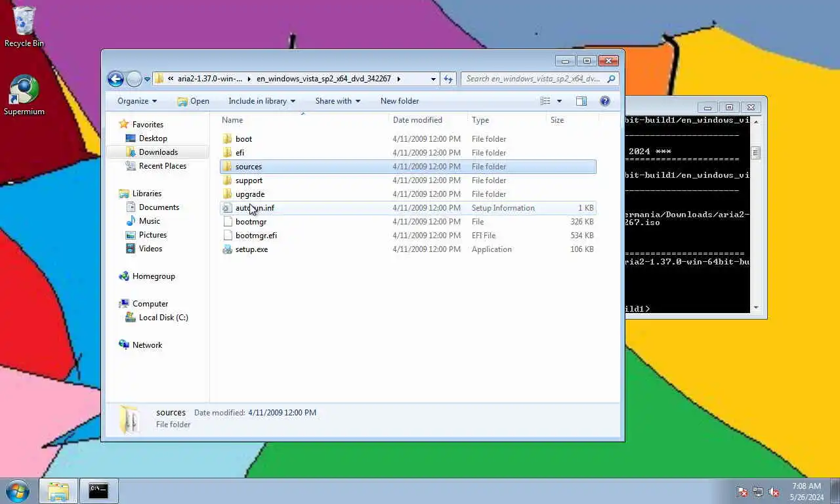Screen dimensions: 840x504
Task: Expand the address bar history dropdown
Action: click(x=433, y=79)
